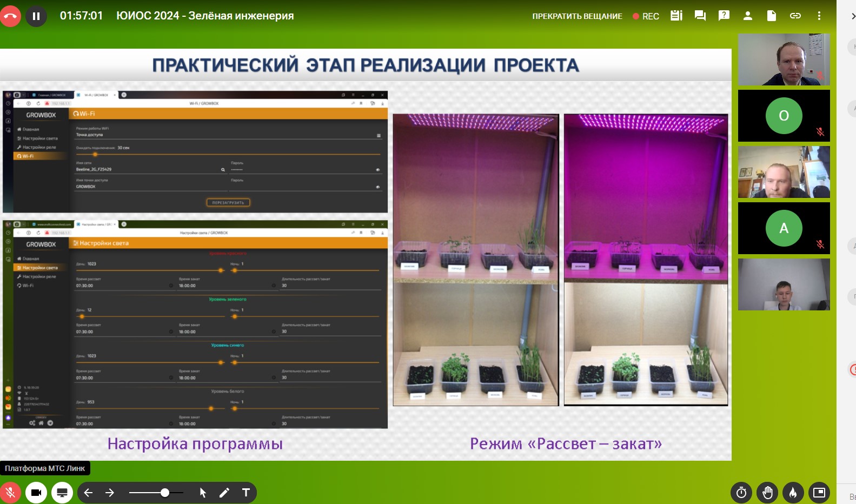
Task: Click the slide's ПЕРЕЗАГРУЗИТЬ button
Action: (x=228, y=203)
